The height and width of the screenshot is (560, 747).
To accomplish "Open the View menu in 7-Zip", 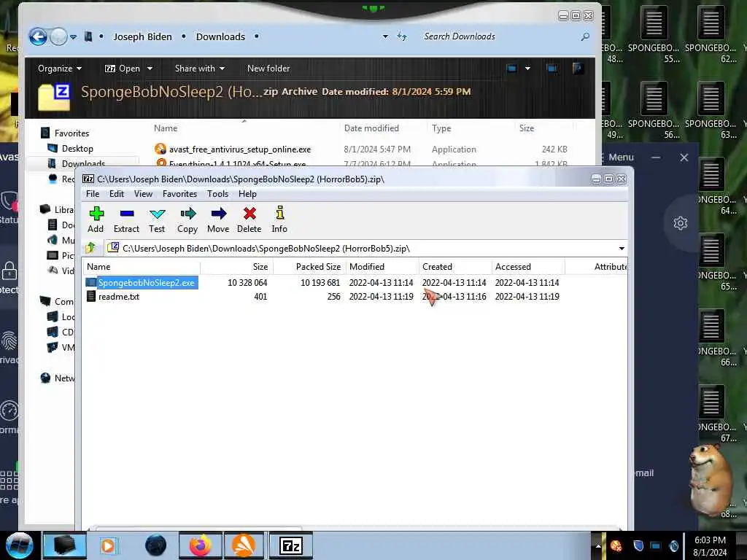I will pyautogui.click(x=143, y=194).
